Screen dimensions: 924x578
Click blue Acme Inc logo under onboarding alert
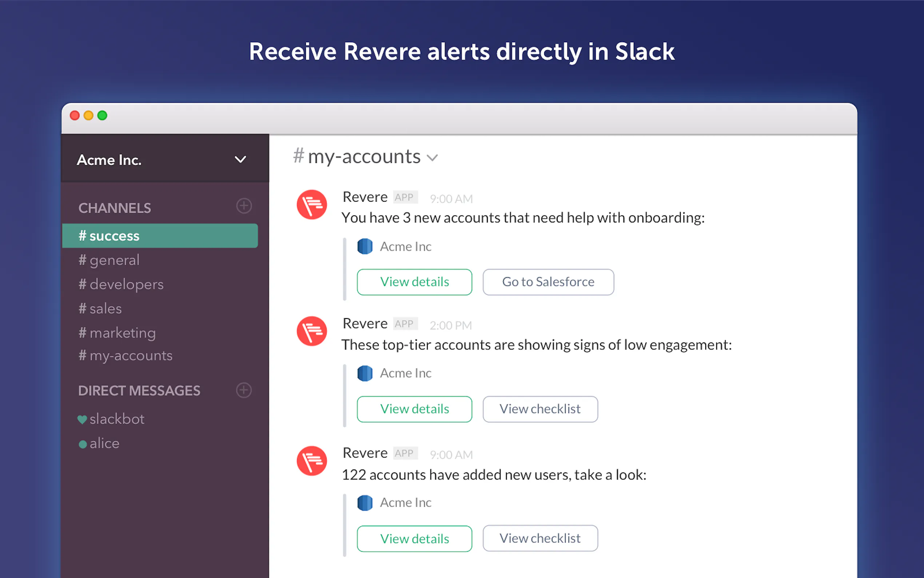pos(365,246)
